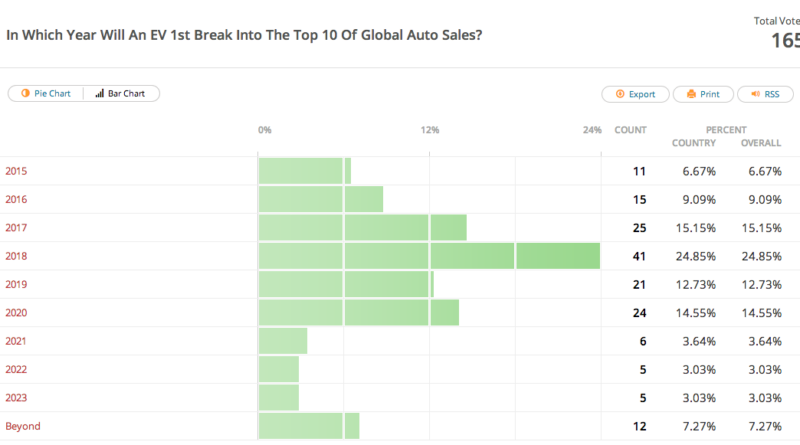Click the pie chart icon
The height and width of the screenshot is (445, 800).
coord(25,94)
